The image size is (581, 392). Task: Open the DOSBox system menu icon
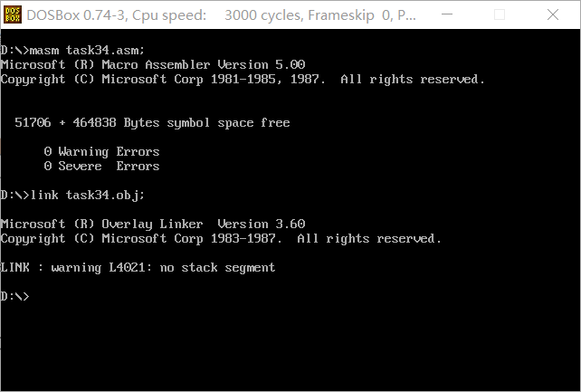(x=13, y=14)
